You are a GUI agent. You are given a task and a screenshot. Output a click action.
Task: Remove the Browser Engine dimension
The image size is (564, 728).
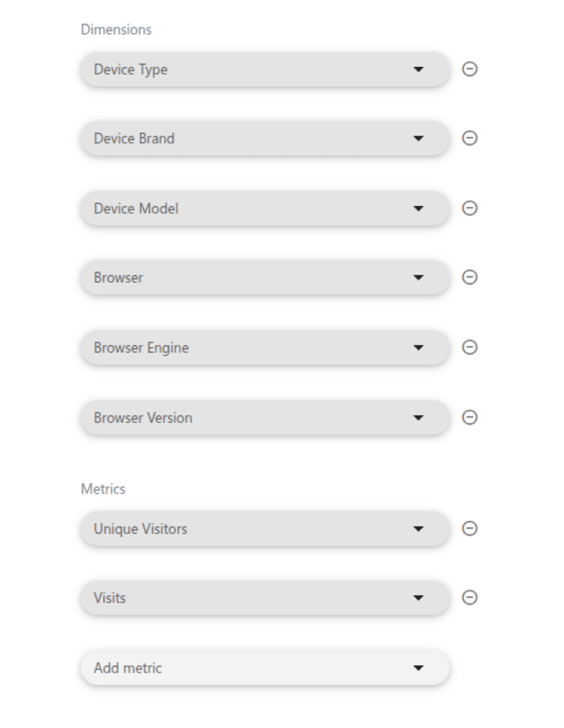470,347
